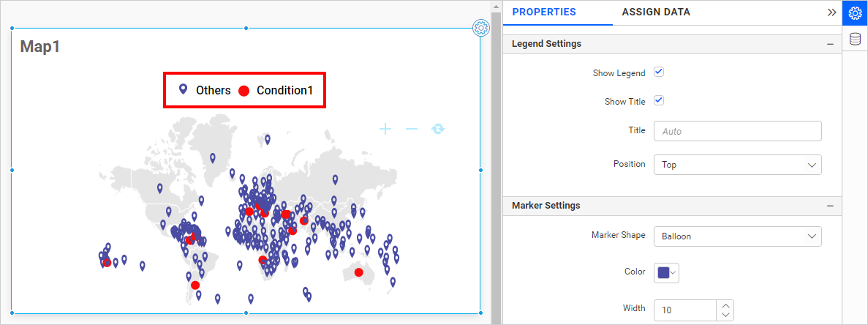This screenshot has width=868, height=325.
Task: Click the legend Title input field
Action: [x=737, y=131]
